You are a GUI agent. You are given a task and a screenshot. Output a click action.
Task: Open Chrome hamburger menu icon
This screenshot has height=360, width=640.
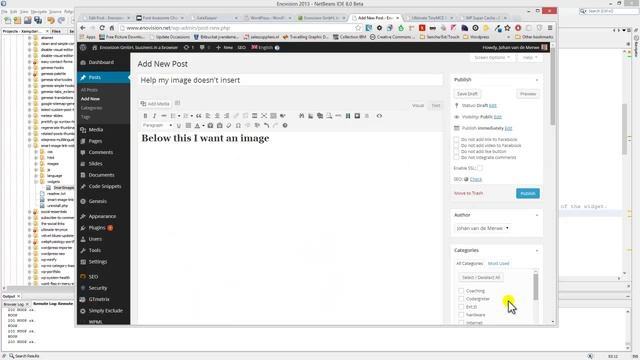click(550, 28)
